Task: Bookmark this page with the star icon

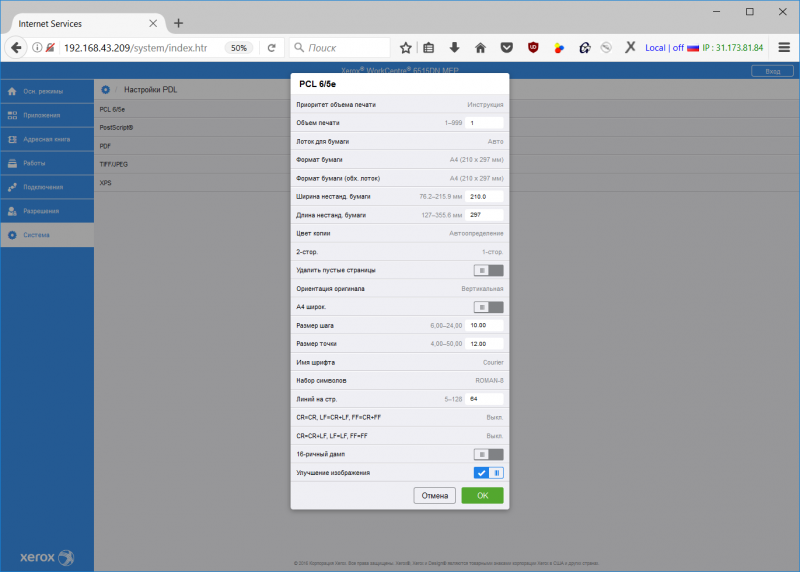Action: pyautogui.click(x=406, y=48)
